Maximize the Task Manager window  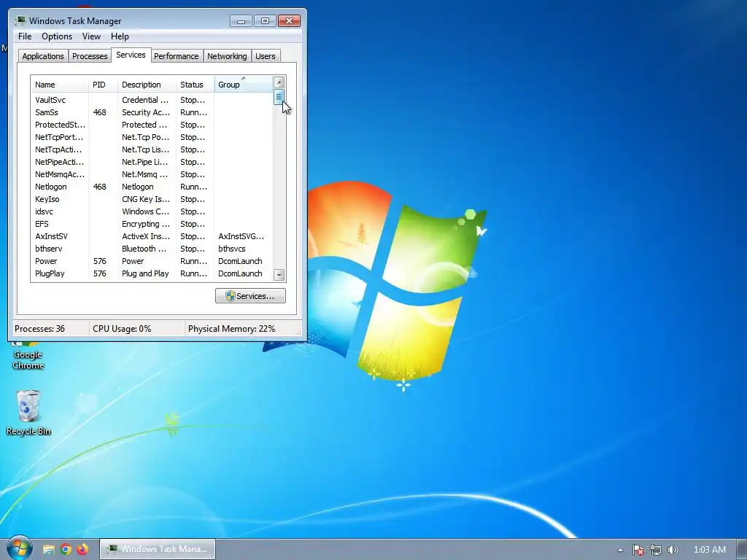coord(265,21)
